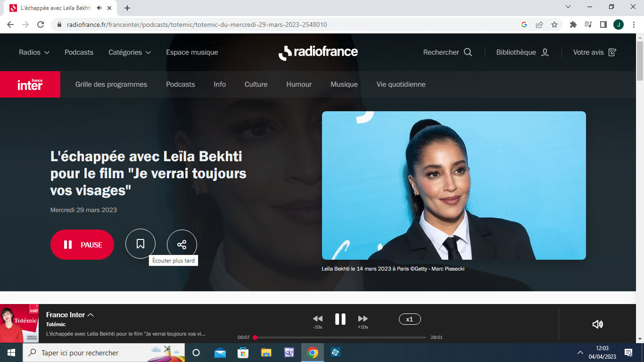Mute the player volume speaker icon
The height and width of the screenshot is (362, 644).
coord(597,324)
